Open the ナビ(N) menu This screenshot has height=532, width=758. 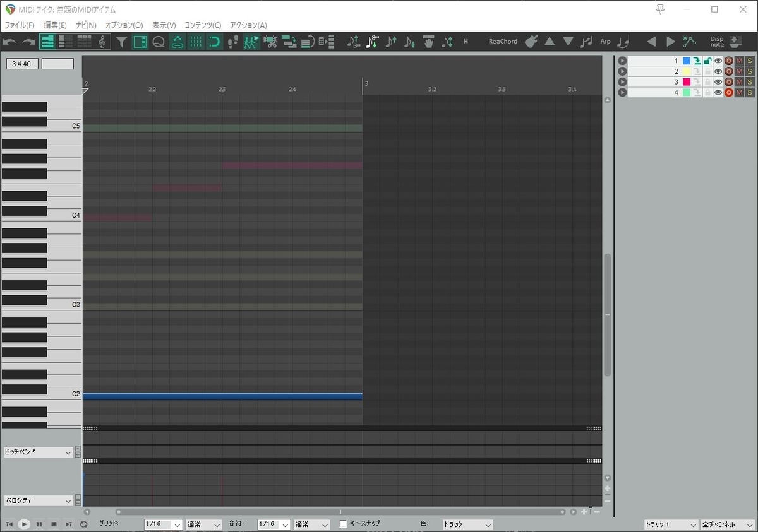coord(86,25)
